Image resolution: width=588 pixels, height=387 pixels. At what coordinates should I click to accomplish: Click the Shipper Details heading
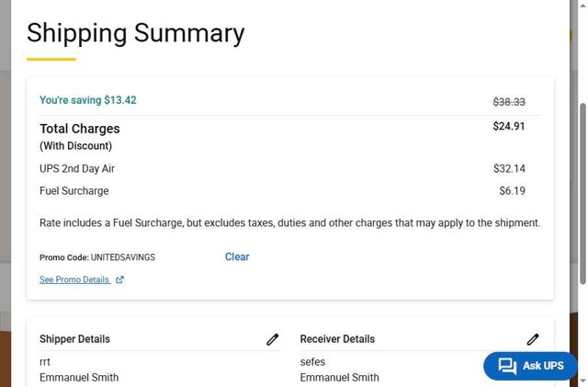[74, 339]
